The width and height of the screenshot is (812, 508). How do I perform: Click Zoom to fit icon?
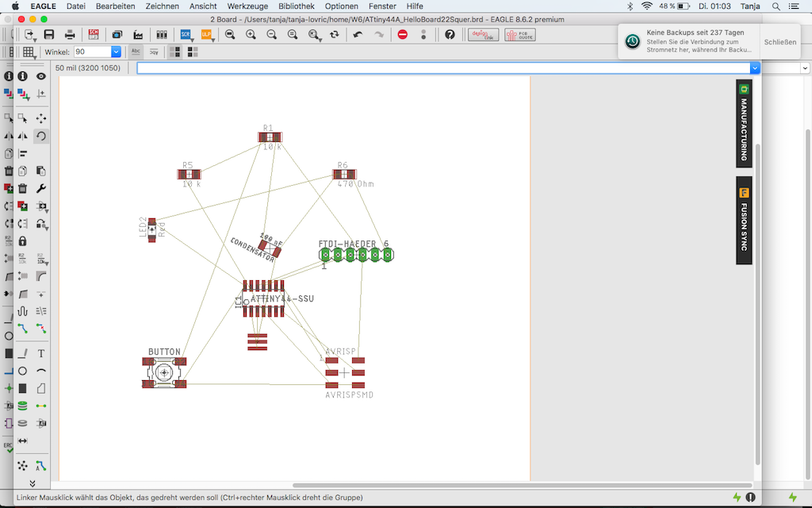pos(230,35)
